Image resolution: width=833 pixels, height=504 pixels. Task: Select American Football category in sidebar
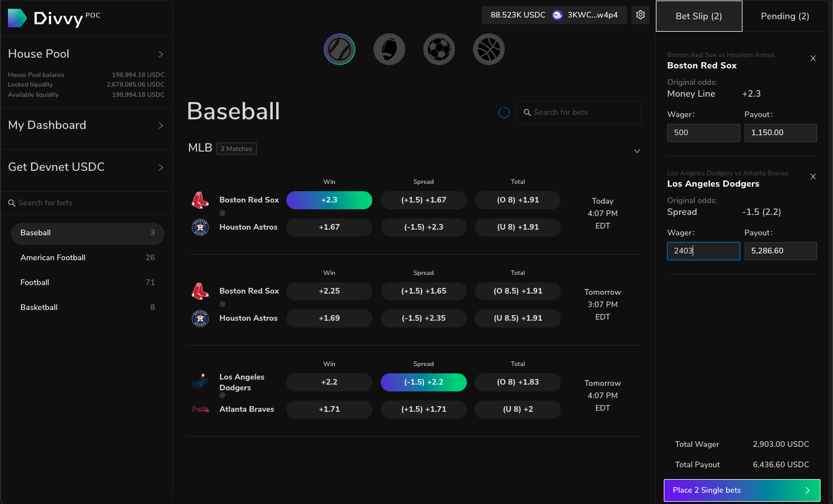click(x=88, y=258)
